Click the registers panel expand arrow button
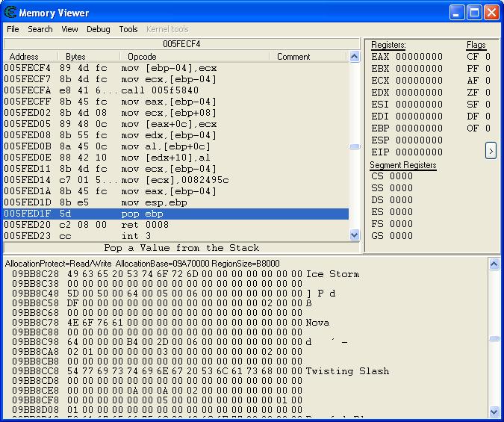 pos(491,151)
